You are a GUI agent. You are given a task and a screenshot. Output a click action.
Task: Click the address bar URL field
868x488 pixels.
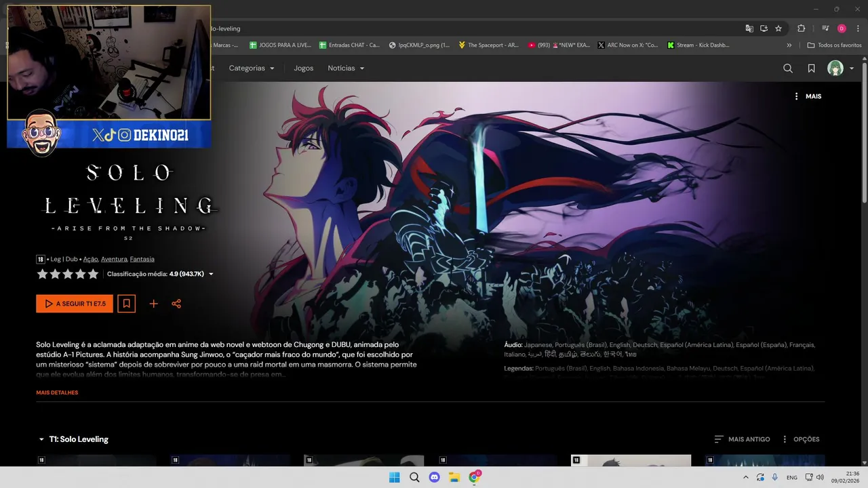click(x=475, y=28)
